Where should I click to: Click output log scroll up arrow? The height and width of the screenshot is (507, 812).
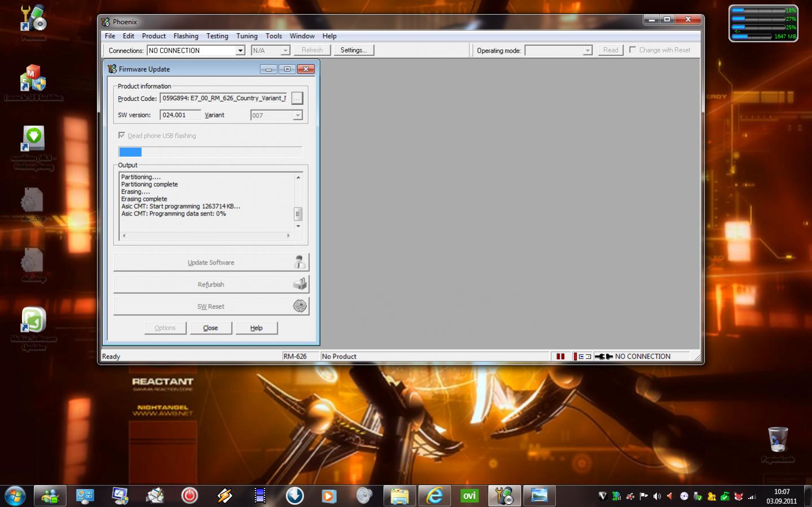tap(298, 177)
